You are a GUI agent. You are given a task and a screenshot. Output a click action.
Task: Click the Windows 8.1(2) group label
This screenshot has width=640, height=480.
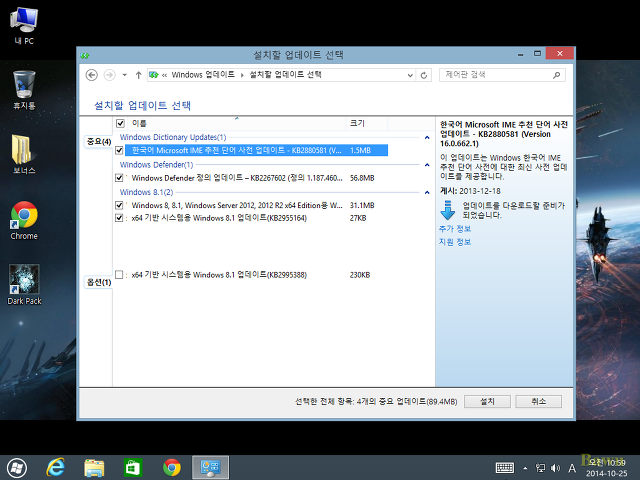tap(146, 192)
